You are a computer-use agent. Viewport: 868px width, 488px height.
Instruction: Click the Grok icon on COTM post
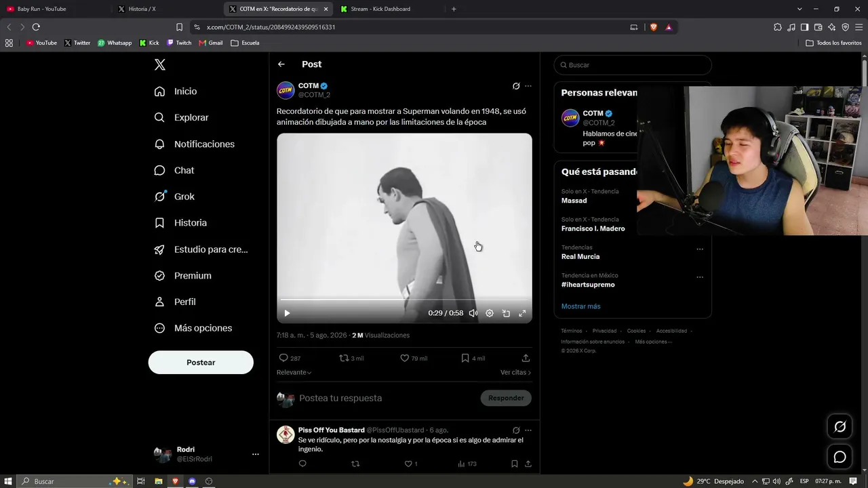[x=516, y=86]
